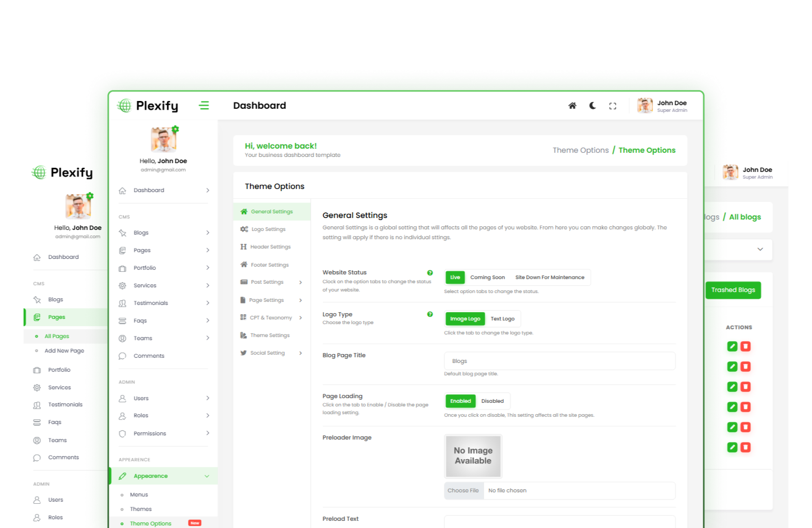This screenshot has height=528, width=812.
Task: Click the Choose File button
Action: [463, 491]
